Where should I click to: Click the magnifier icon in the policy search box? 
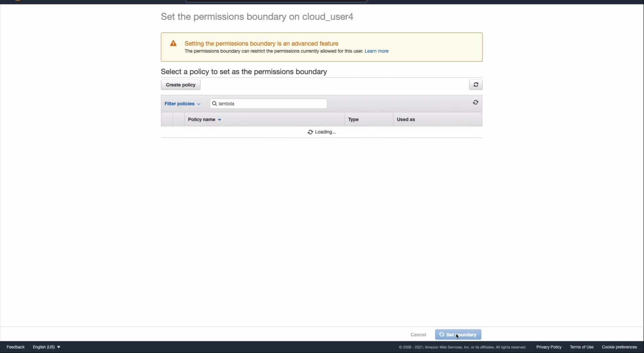pos(215,104)
